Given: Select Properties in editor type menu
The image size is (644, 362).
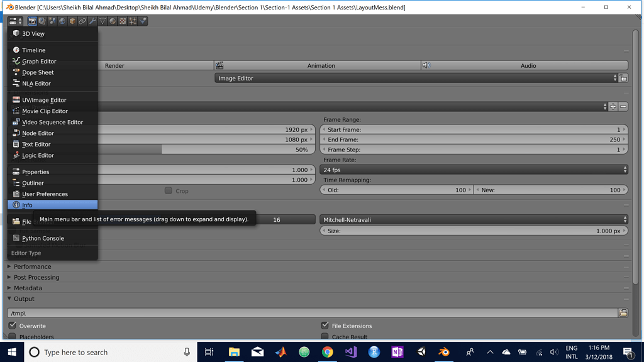Looking at the screenshot, I should [x=53, y=172].
